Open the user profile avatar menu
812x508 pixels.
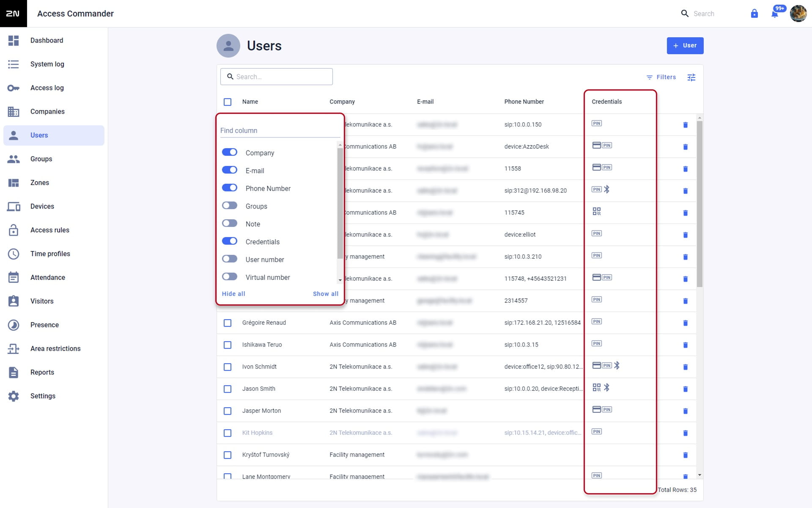798,14
